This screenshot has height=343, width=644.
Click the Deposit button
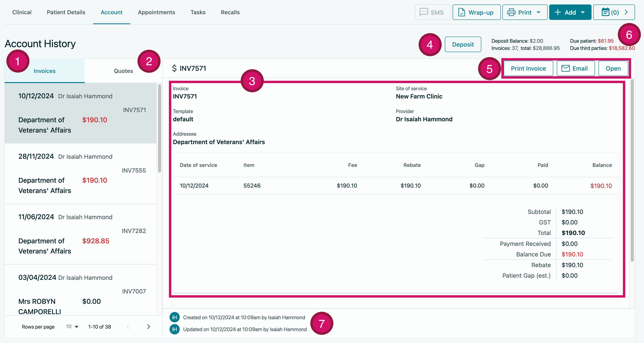click(x=463, y=44)
